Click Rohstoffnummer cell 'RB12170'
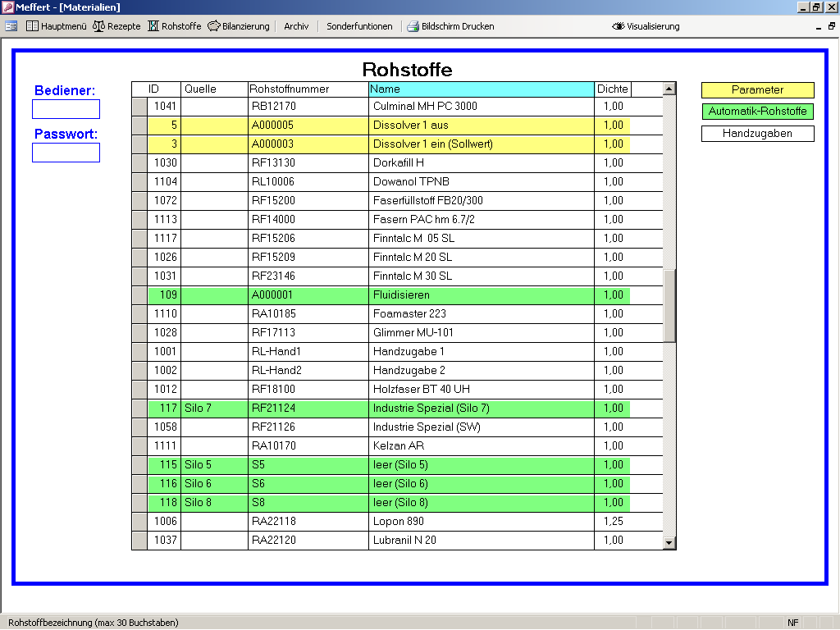This screenshot has width=840, height=630. tap(308, 106)
